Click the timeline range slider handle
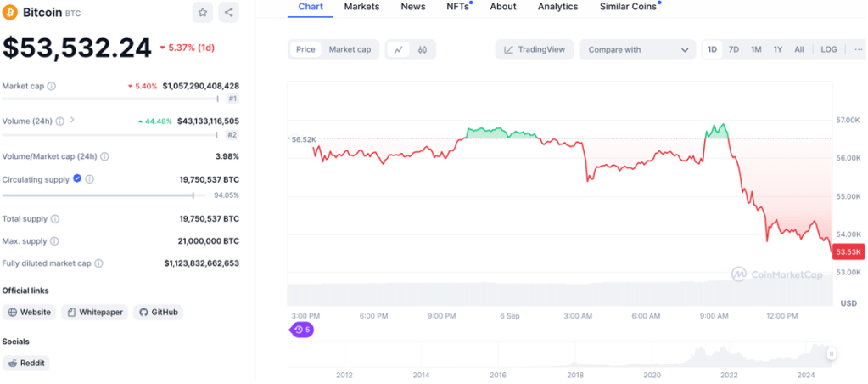The image size is (868, 384). click(x=832, y=353)
